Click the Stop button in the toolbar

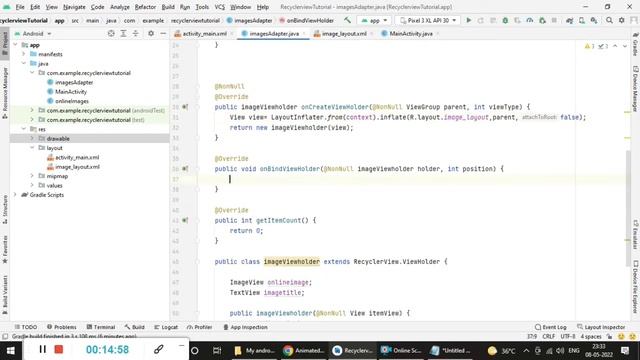point(554,20)
